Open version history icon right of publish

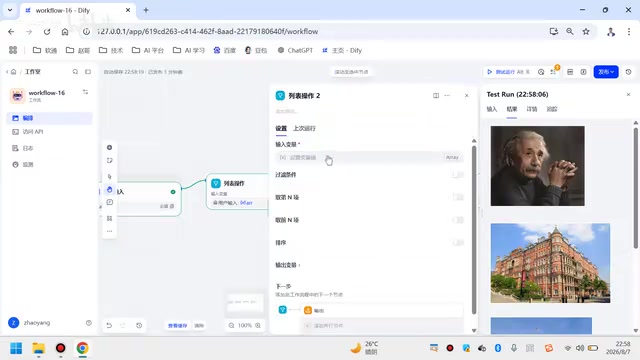tap(629, 72)
